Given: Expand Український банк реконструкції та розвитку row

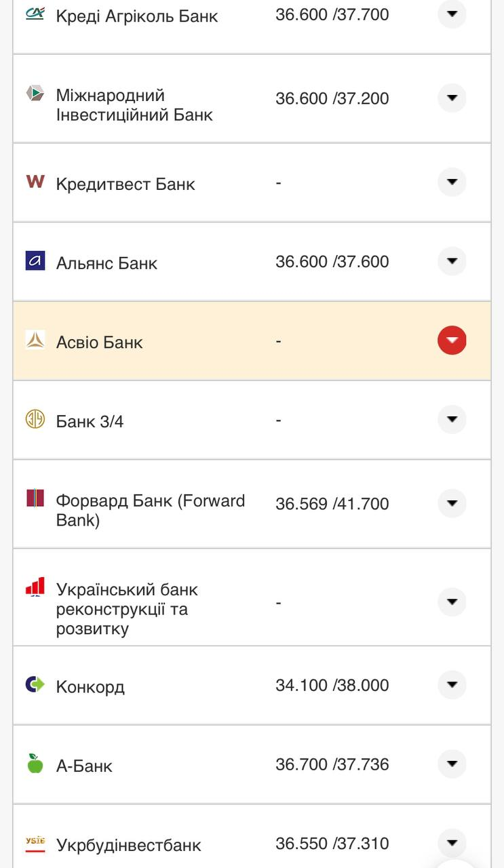Looking at the screenshot, I should 452,601.
